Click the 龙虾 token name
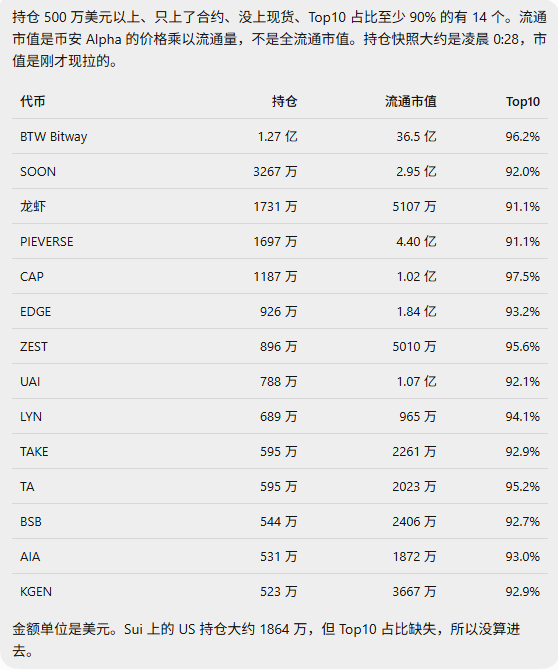The height and width of the screenshot is (670, 558). click(33, 207)
